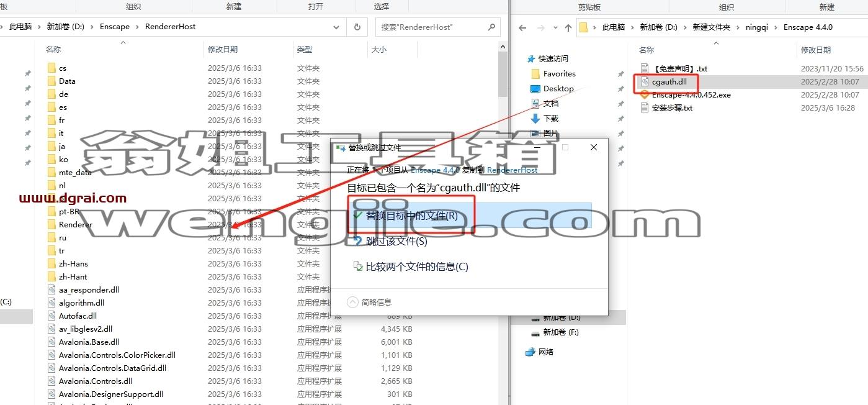Open the Renderer folder
The image size is (868, 405).
pos(76,225)
